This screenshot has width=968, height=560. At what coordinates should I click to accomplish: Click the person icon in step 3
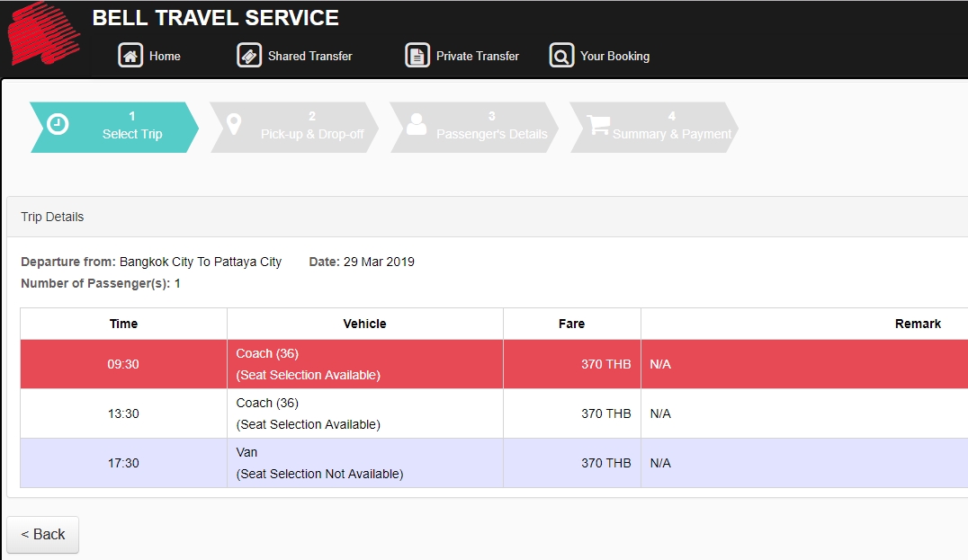pos(416,124)
